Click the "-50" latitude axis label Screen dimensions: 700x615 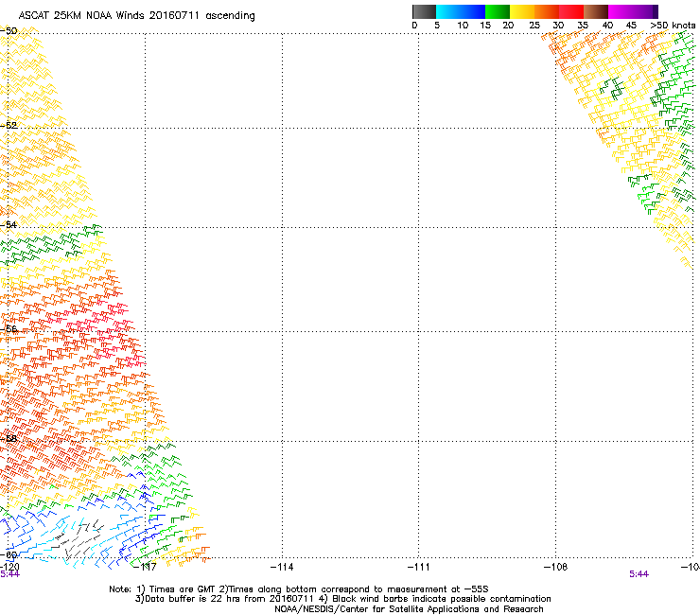9,31
